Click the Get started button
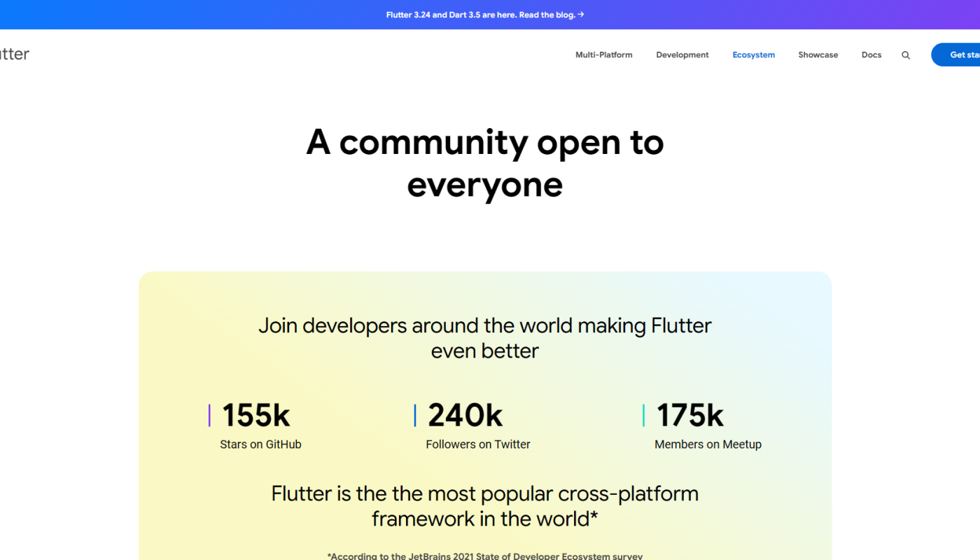Screen dimensions: 980x560 click(956, 55)
